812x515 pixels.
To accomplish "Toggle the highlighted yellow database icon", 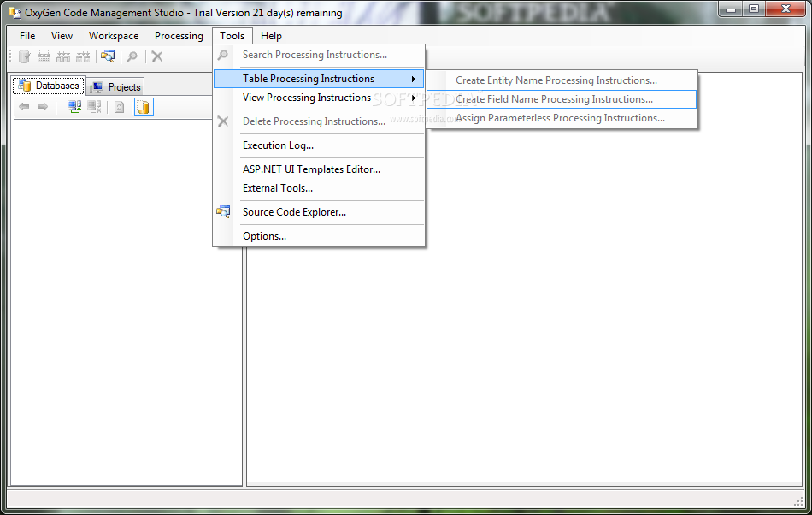I will 144,107.
